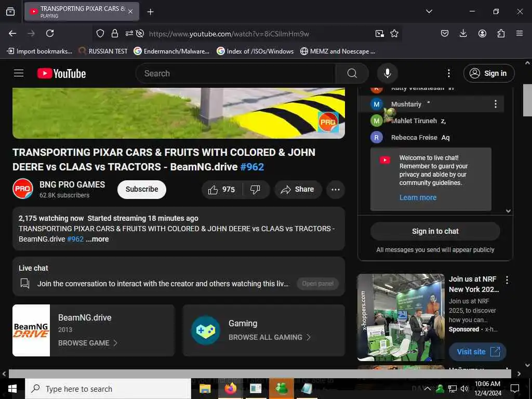Follow the Learn more chat link

pyautogui.click(x=418, y=197)
